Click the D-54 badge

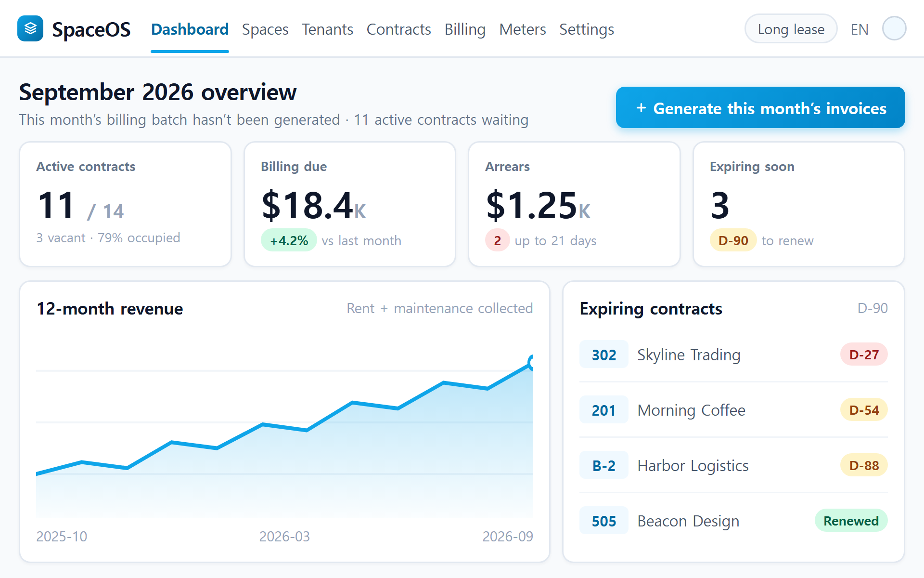click(x=864, y=410)
